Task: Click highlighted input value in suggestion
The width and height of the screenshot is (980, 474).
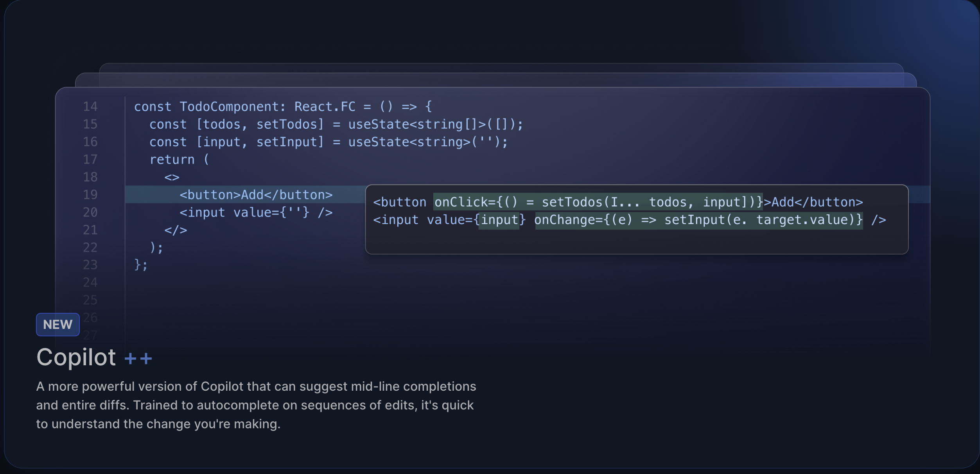Action: point(499,220)
